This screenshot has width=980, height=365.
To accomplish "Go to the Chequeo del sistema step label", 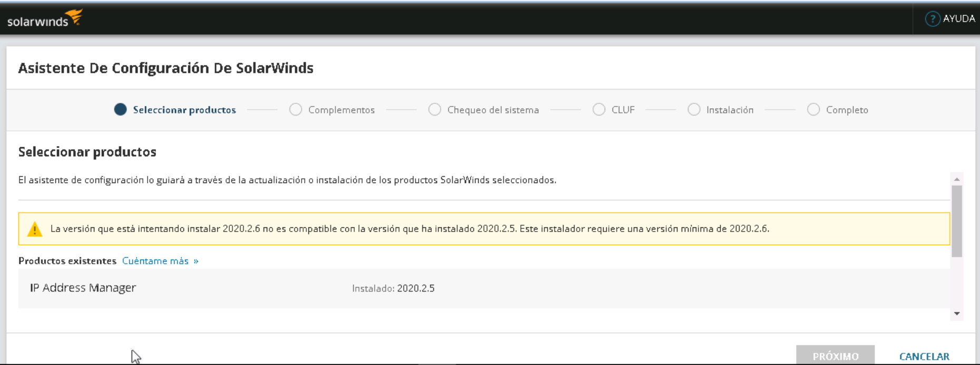I will [493, 110].
